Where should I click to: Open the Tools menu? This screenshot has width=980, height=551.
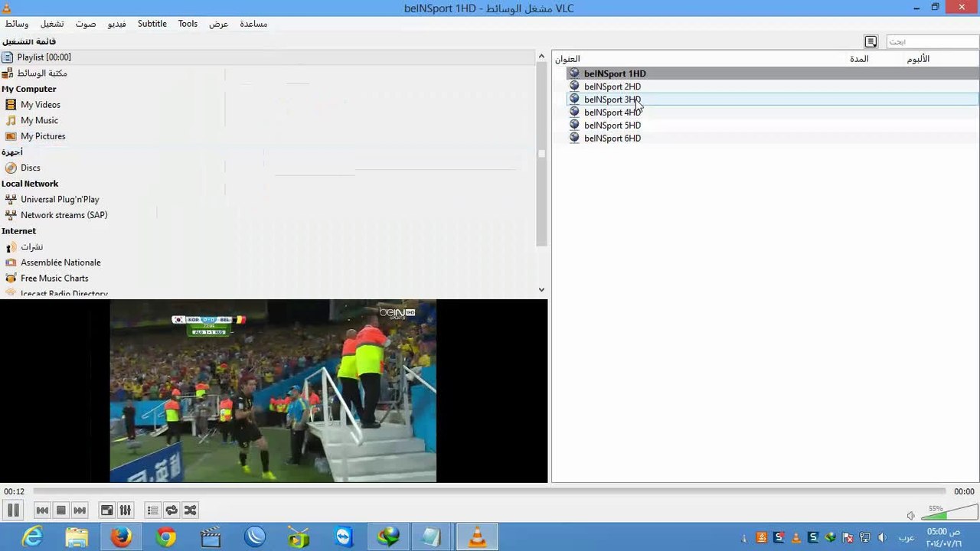[x=188, y=24]
